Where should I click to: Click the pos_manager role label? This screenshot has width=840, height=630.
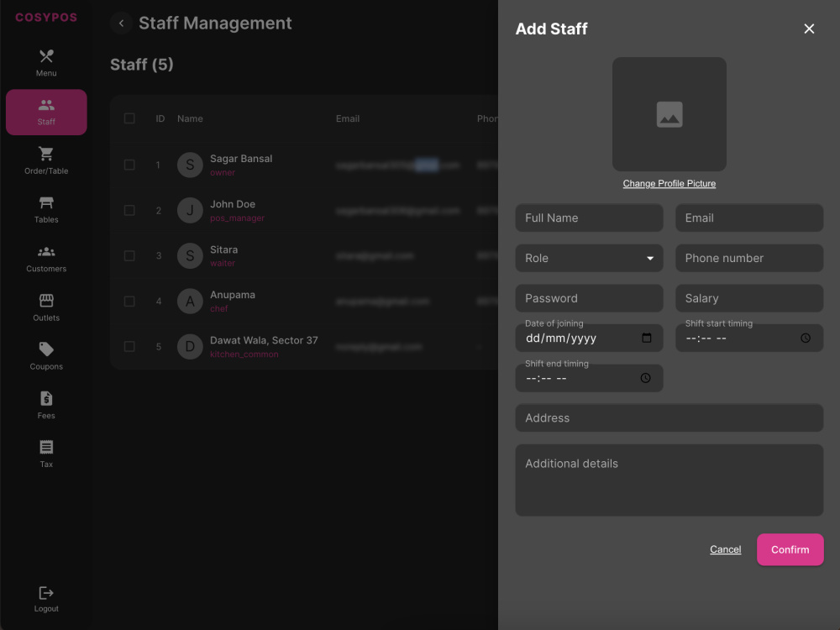(238, 218)
